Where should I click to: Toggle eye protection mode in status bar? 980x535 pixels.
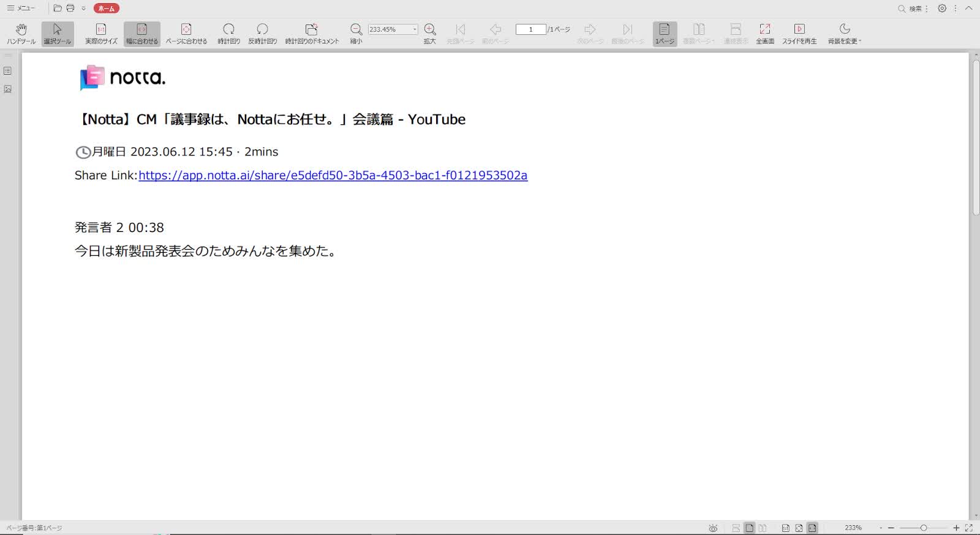713,528
